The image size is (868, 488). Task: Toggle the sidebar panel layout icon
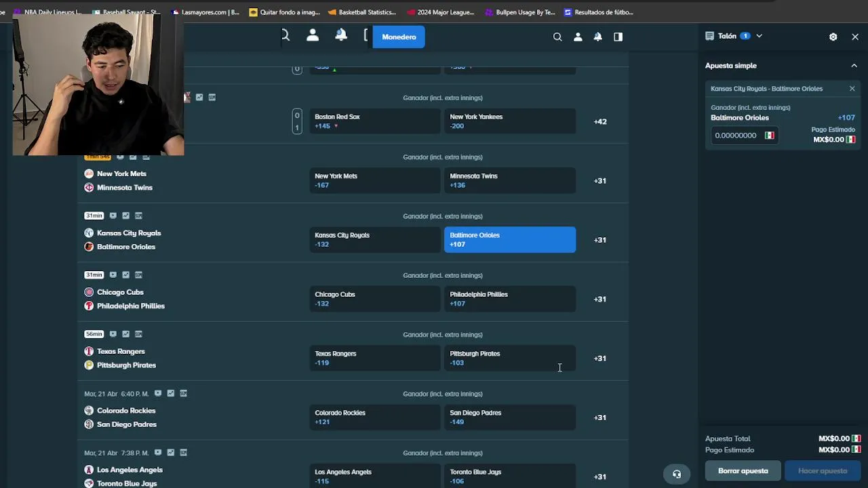[x=618, y=37]
